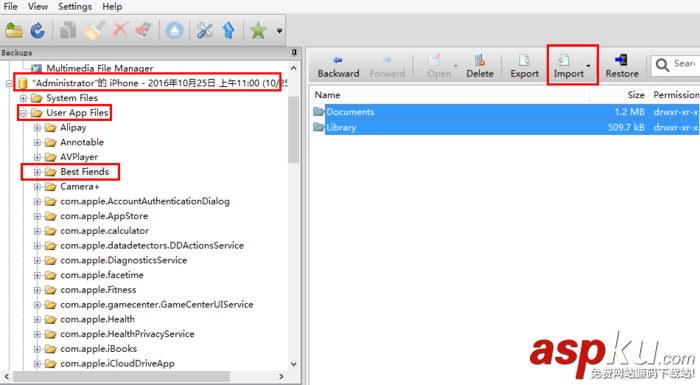Expand the System Files folder
Screen dimensions: 700x385
[23, 98]
